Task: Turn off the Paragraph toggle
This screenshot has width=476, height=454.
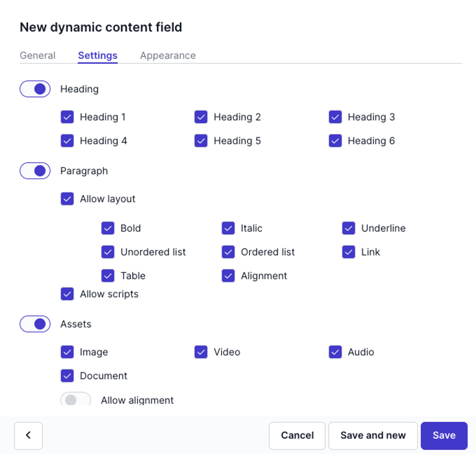Action: click(x=35, y=171)
